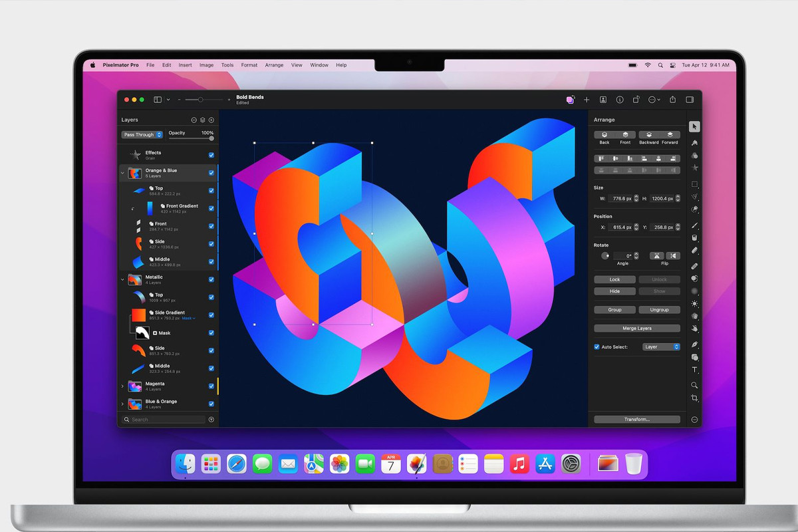Select the Shape tool above the Type tool
798x532 pixels.
coord(694,357)
